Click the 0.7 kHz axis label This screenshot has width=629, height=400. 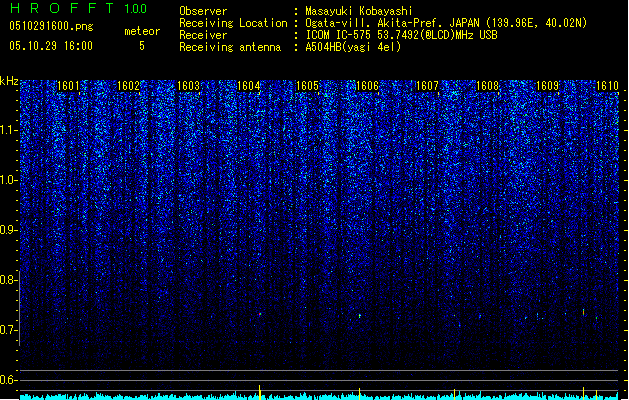click(8, 330)
